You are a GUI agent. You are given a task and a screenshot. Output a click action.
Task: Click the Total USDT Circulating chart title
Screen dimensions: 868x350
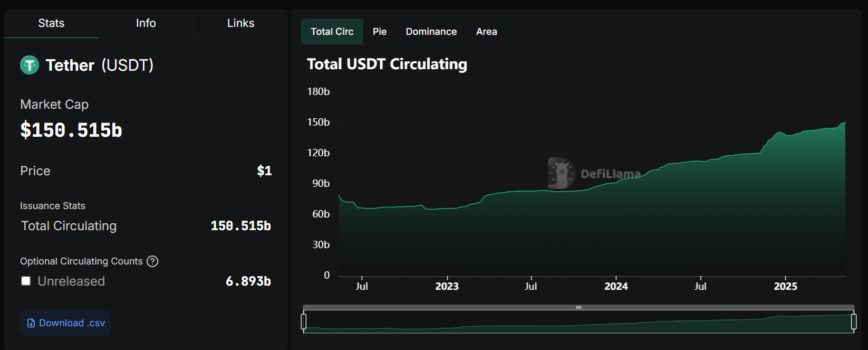click(387, 64)
